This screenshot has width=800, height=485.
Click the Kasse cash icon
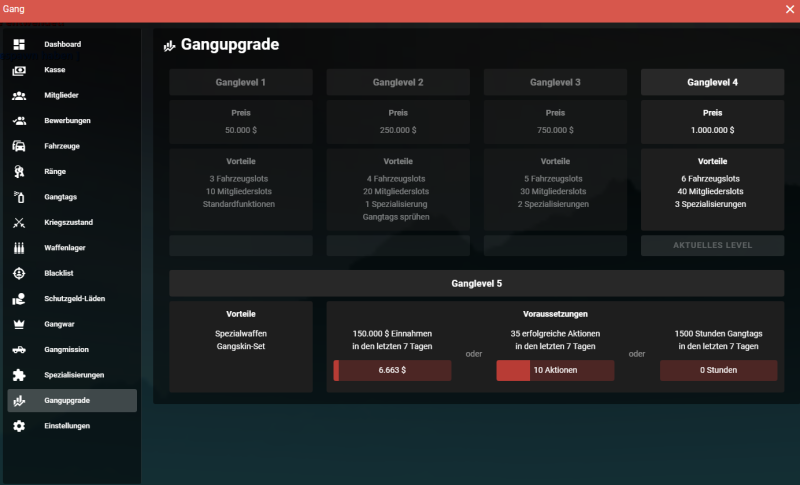tap(19, 70)
